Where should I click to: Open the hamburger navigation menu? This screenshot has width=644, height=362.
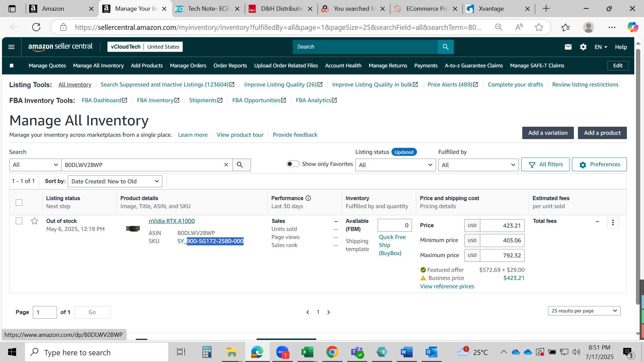[11, 47]
